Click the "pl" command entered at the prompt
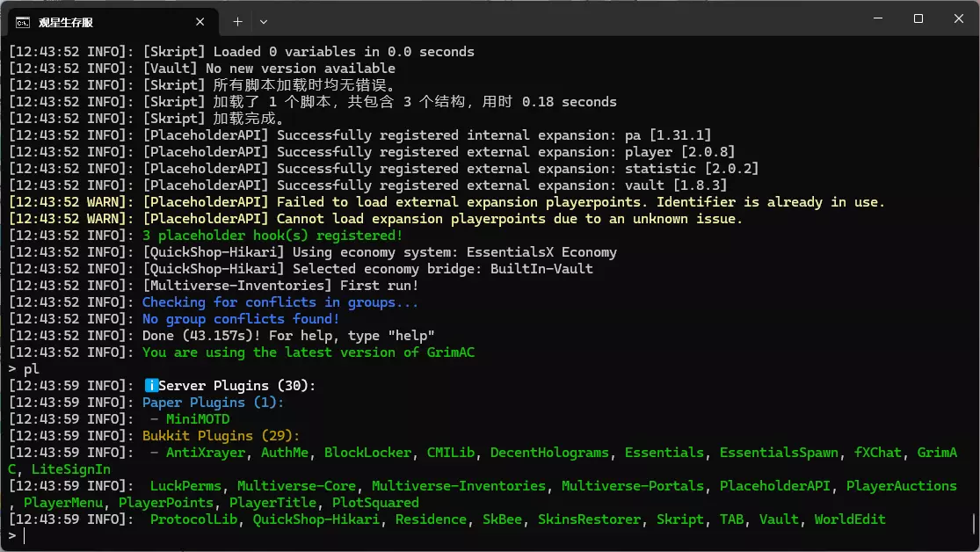Viewport: 980px width, 552px height. (x=32, y=369)
